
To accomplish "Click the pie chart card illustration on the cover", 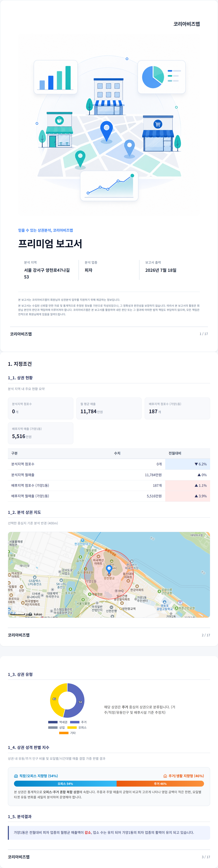I will click(x=162, y=77).
